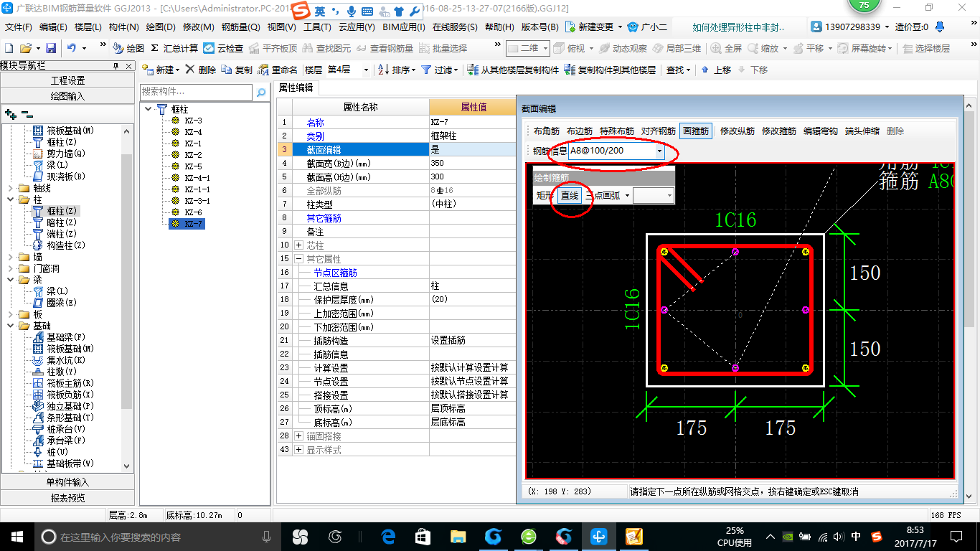Select 矩形 rectangle stirrup mode
The width and height of the screenshot is (980, 551).
[x=545, y=195]
